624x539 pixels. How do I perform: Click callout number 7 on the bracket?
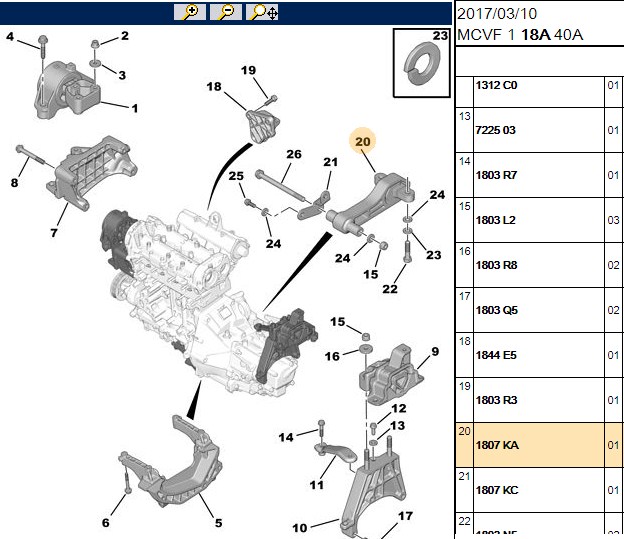tap(54, 232)
